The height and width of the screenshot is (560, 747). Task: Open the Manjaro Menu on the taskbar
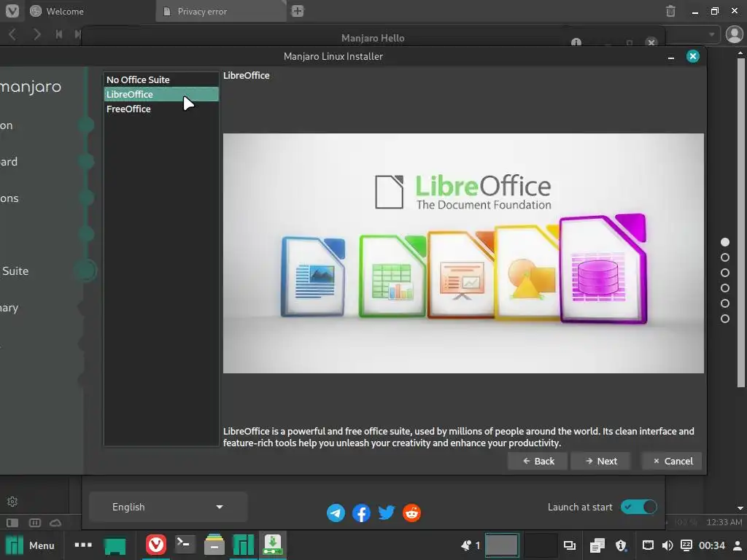(29, 545)
